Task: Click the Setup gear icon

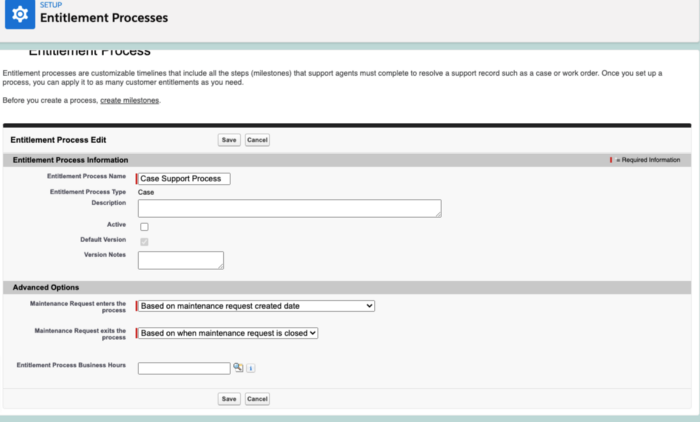Action: [20, 14]
